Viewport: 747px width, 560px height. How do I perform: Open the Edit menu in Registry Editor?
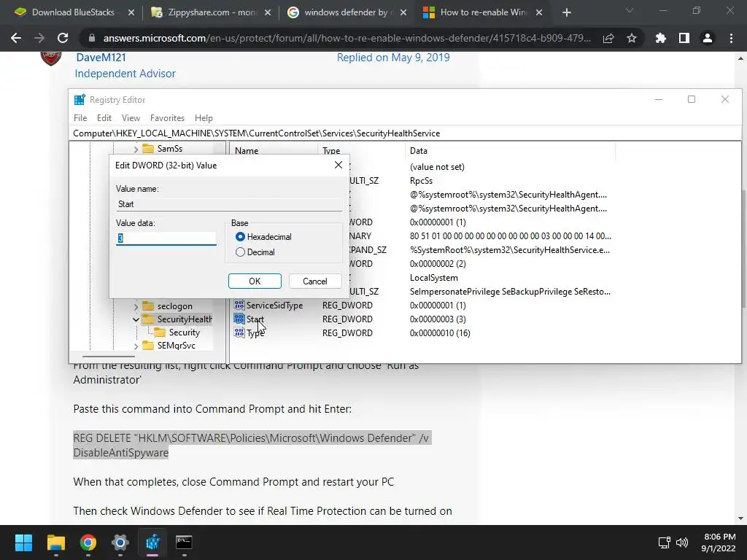point(104,117)
